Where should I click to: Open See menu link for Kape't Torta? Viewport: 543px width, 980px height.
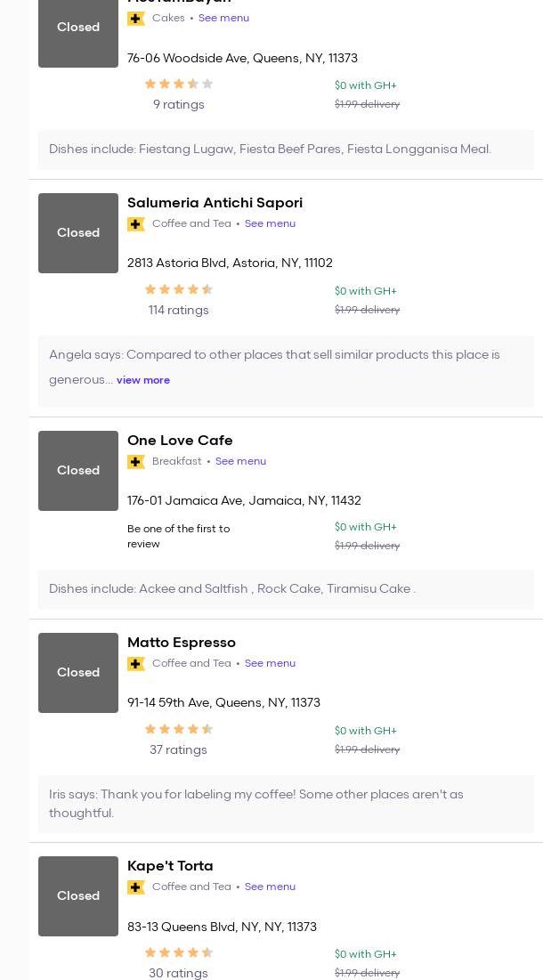tap(270, 887)
